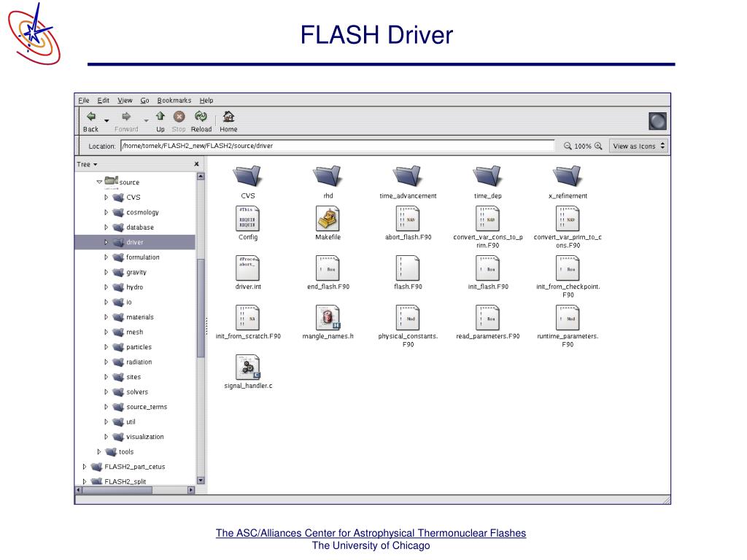Expand the FLASH2_part_cetus tree node
Screen dimensions: 747x560
(85, 467)
